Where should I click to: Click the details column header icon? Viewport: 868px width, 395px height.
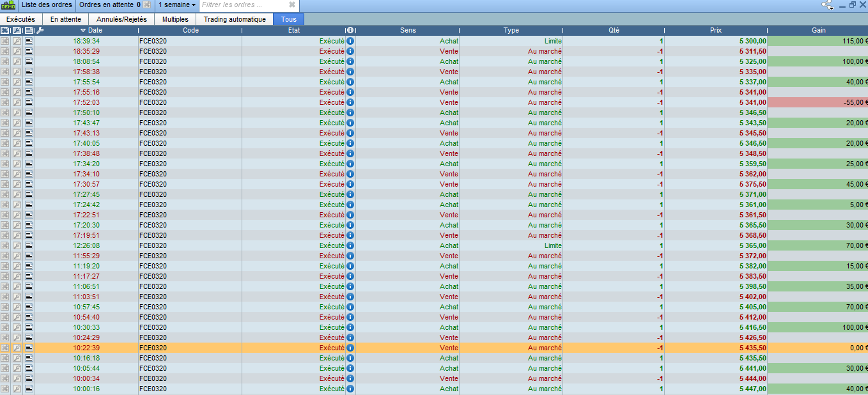[x=29, y=30]
